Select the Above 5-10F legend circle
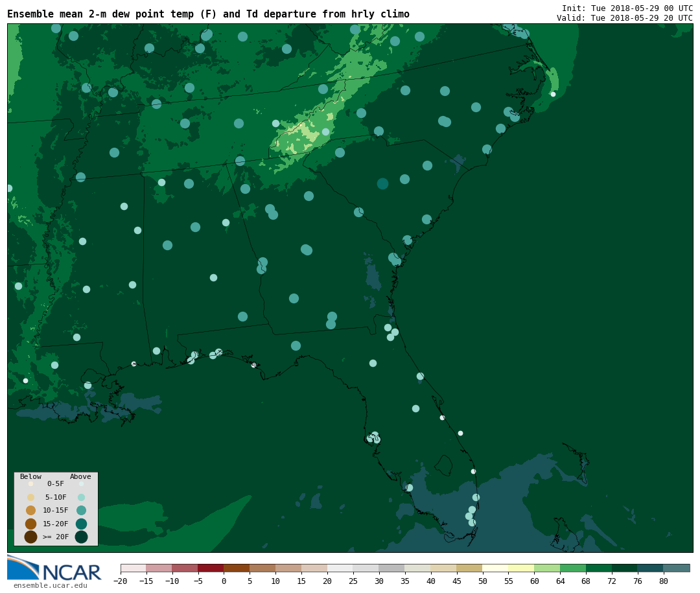Screen dimensions: 700x593 click(81, 498)
